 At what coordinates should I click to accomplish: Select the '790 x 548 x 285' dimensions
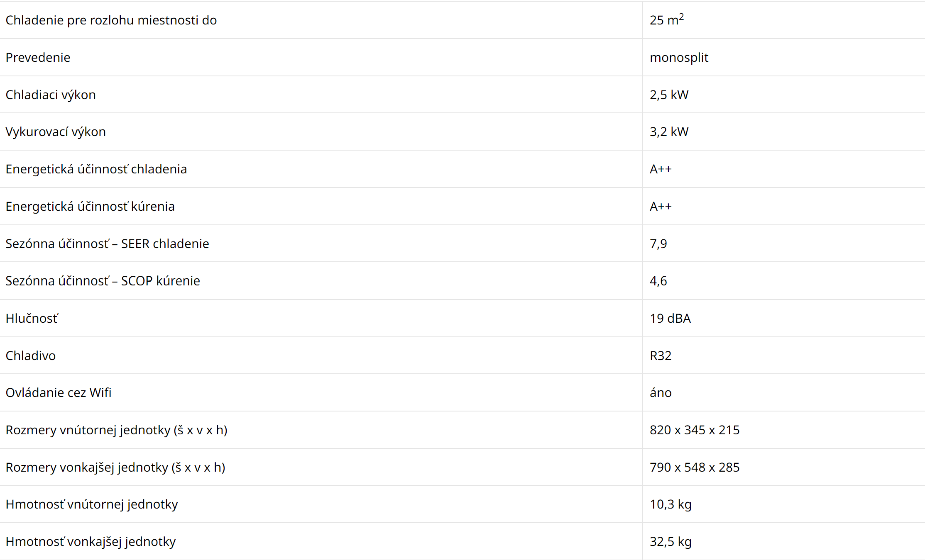click(695, 467)
